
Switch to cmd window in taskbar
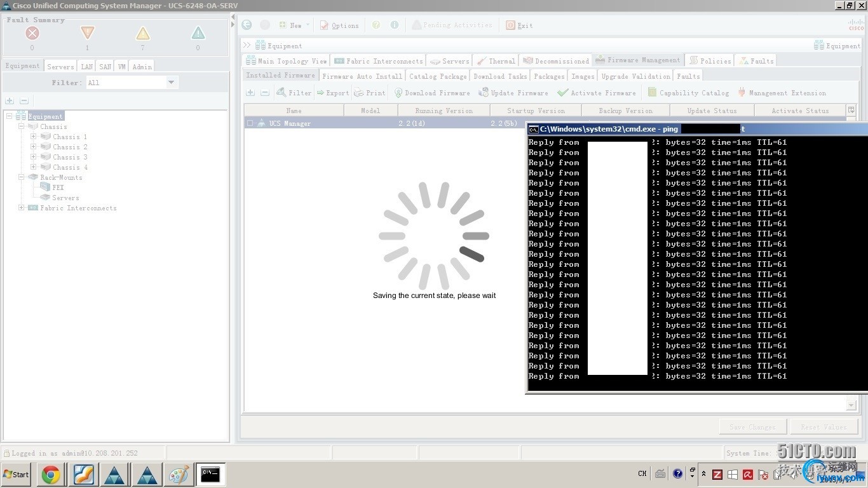[210, 475]
